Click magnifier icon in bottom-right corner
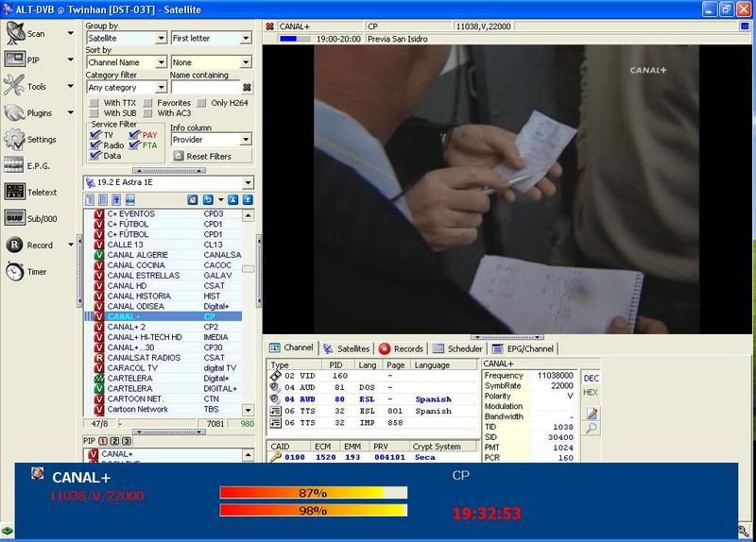 click(x=744, y=531)
